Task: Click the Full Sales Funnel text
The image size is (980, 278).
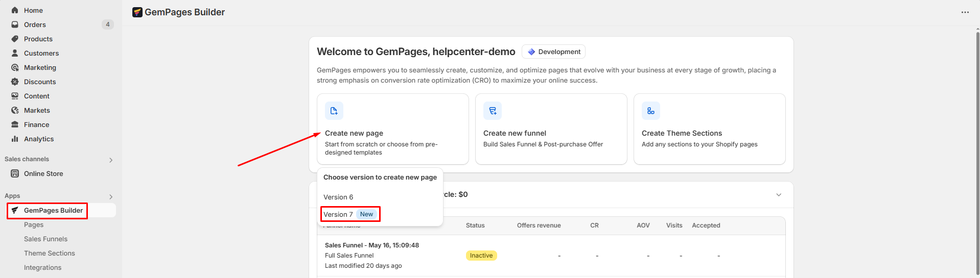Action: click(349, 256)
